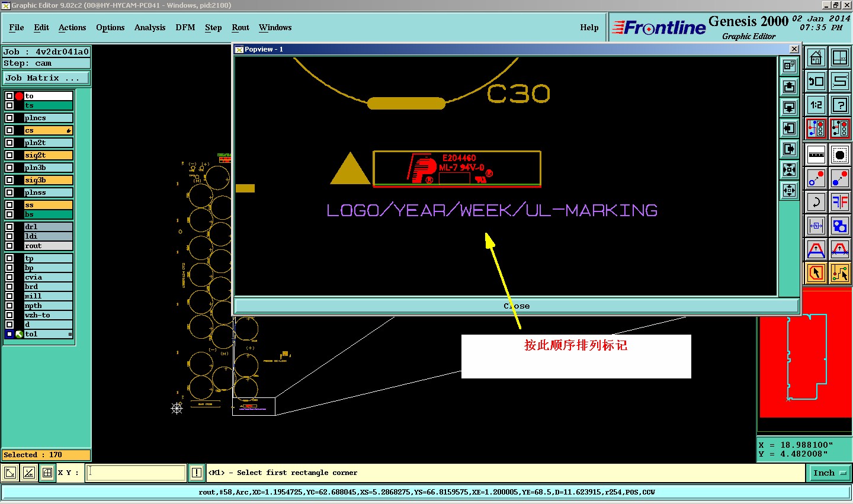Click the snap icon with filled blue dot
The height and width of the screenshot is (504, 853).
click(840, 178)
